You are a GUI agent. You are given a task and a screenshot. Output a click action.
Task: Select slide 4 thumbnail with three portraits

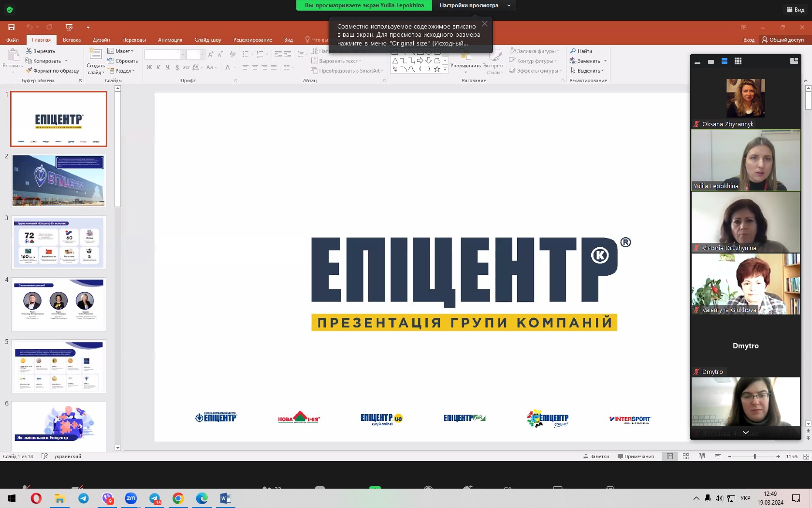58,304
